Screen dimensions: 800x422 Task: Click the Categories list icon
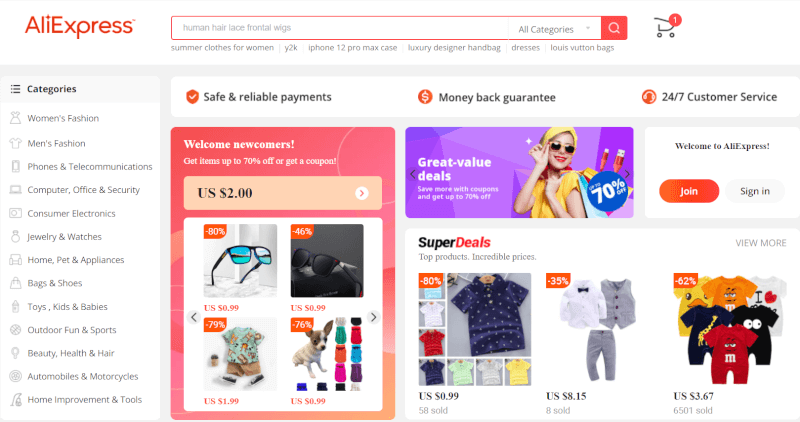[15, 89]
